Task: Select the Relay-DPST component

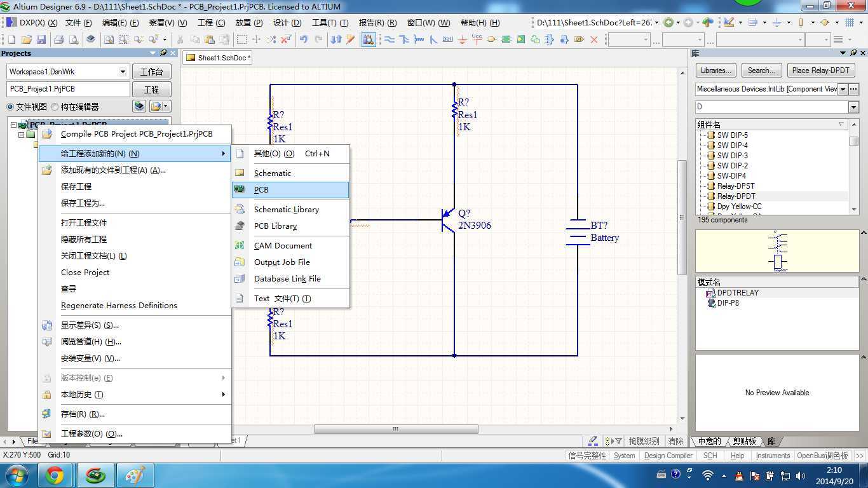Action: (x=736, y=186)
